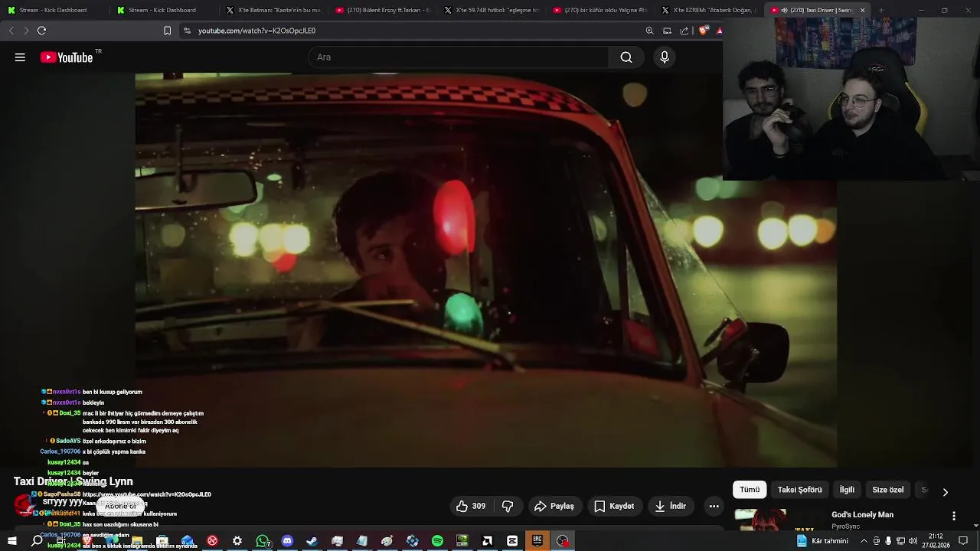Open the Kâr tahmini taskbar widget
Image resolution: width=980 pixels, height=551 pixels.
822,541
